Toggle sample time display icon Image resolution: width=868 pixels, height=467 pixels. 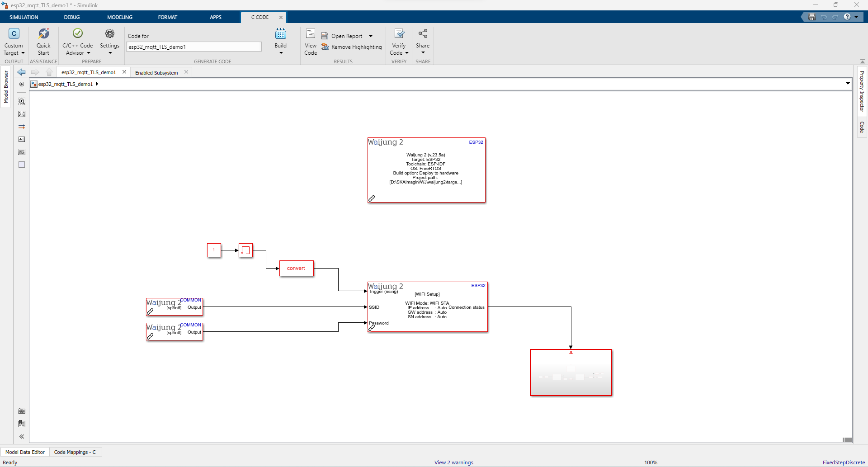coord(22,127)
